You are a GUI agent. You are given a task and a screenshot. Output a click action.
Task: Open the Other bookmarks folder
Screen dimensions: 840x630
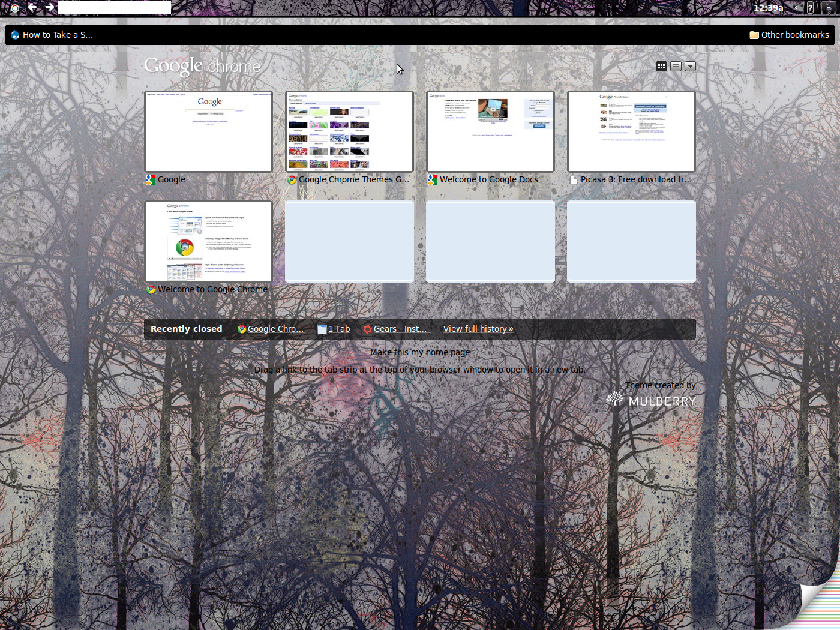click(789, 35)
